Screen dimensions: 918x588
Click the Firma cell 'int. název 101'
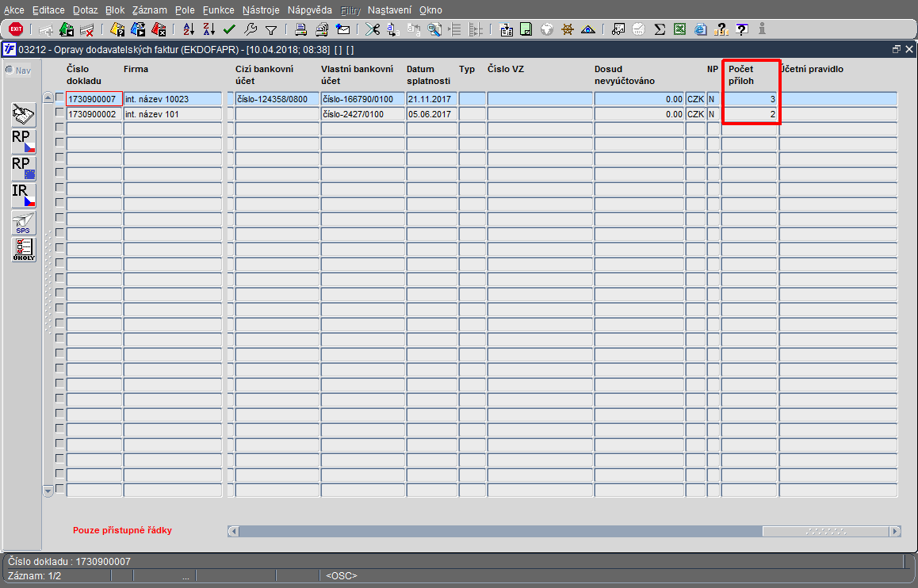coord(173,114)
